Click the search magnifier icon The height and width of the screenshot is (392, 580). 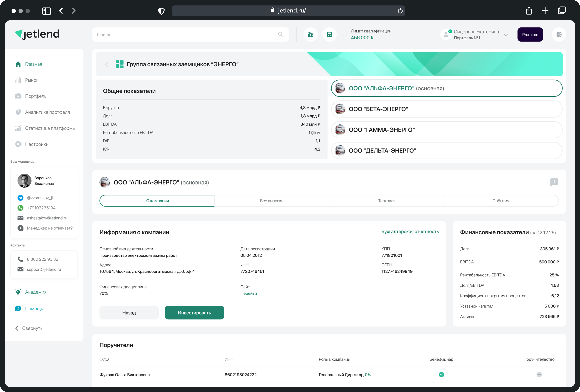[281, 34]
